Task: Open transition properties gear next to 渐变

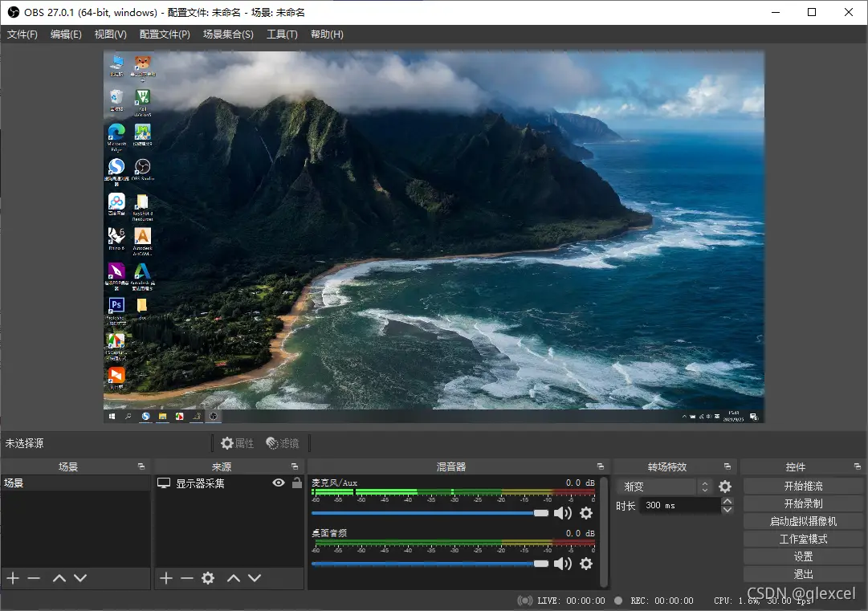Action: [725, 487]
